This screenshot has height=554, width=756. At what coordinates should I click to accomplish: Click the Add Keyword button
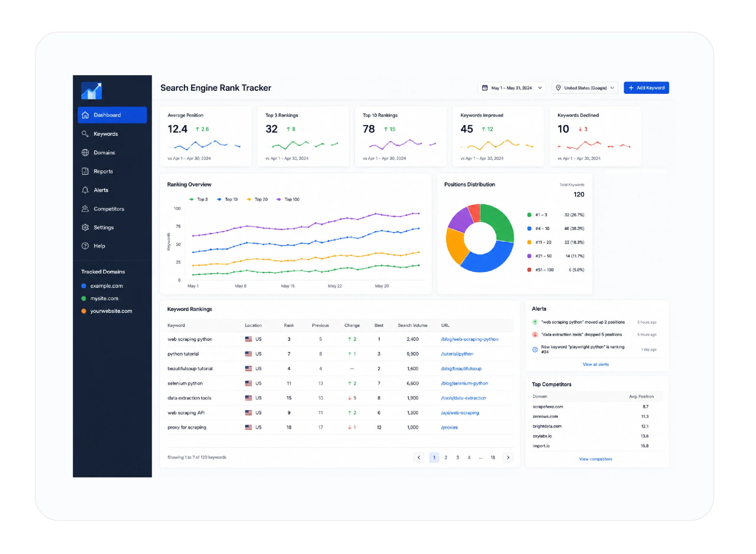(647, 88)
